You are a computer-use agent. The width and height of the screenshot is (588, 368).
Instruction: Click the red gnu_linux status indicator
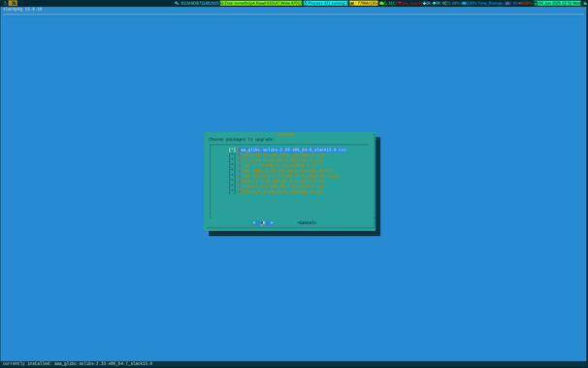tap(409, 3)
